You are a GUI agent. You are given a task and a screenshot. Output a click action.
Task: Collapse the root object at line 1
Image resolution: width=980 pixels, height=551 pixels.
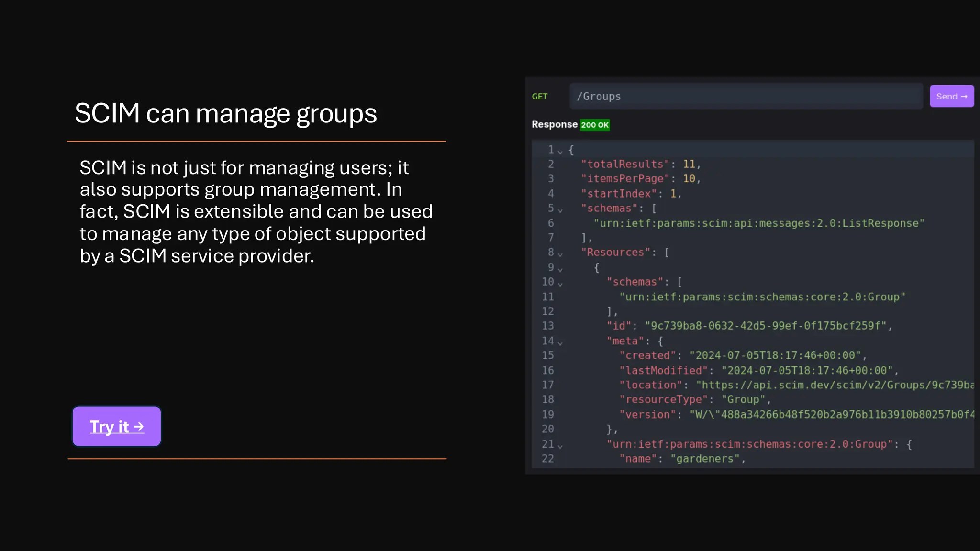tap(560, 152)
